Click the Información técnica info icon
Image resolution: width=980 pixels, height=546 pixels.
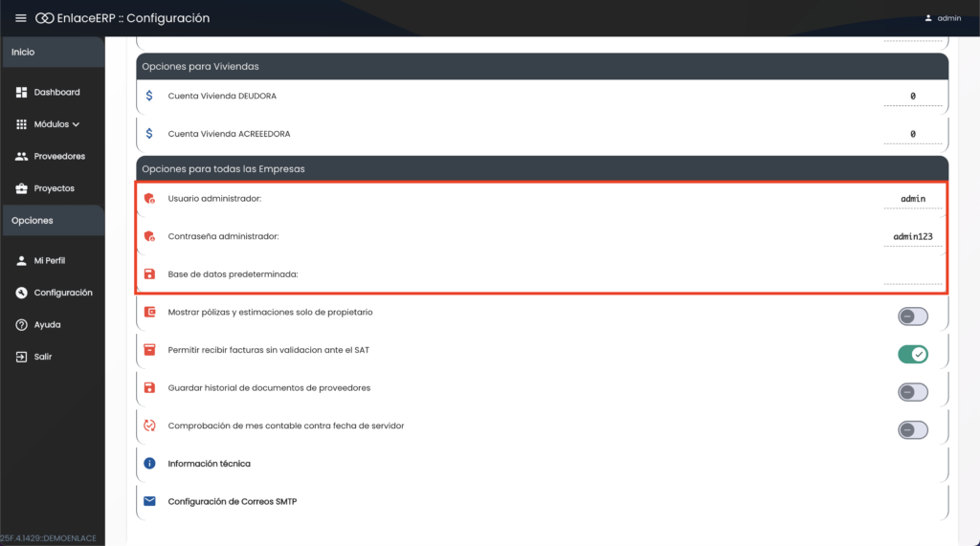coord(149,464)
